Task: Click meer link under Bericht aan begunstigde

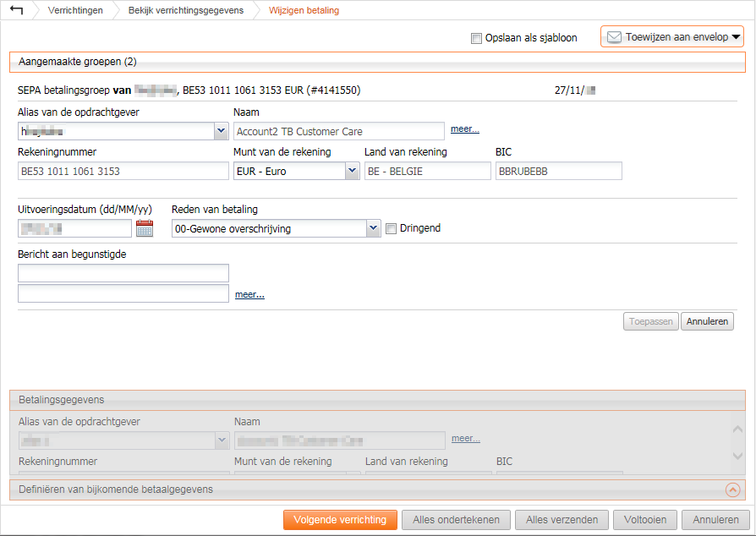Action: pyautogui.click(x=249, y=294)
